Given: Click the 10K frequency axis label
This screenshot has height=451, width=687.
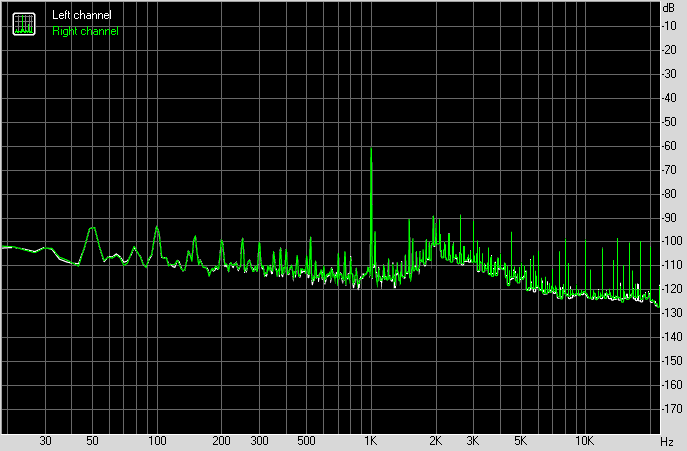Looking at the screenshot, I should 584,441.
